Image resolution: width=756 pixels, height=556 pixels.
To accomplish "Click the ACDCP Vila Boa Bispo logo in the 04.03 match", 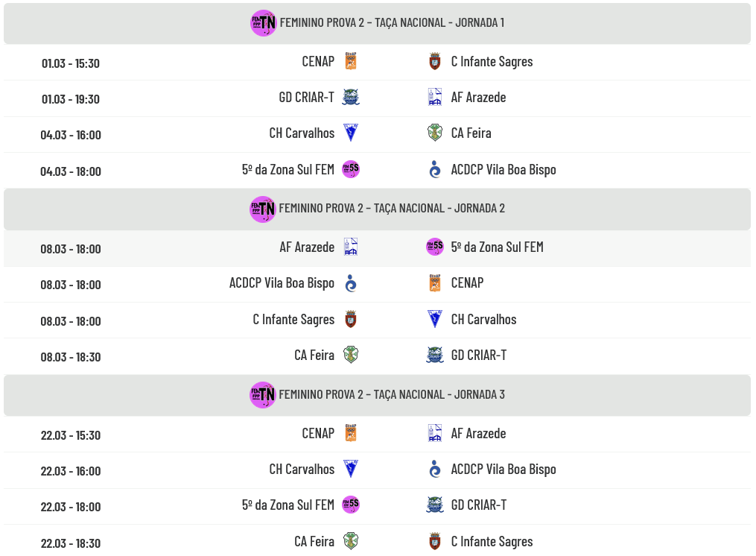I will coord(435,170).
